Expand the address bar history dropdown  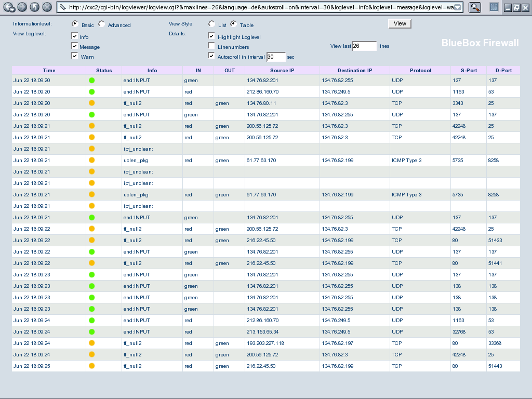457,7
